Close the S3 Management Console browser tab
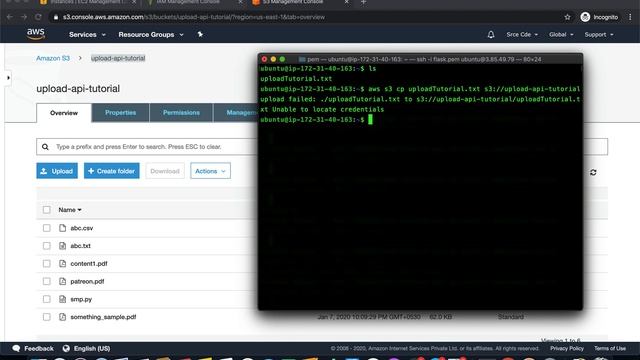The height and width of the screenshot is (360, 640). click(x=347, y=2)
